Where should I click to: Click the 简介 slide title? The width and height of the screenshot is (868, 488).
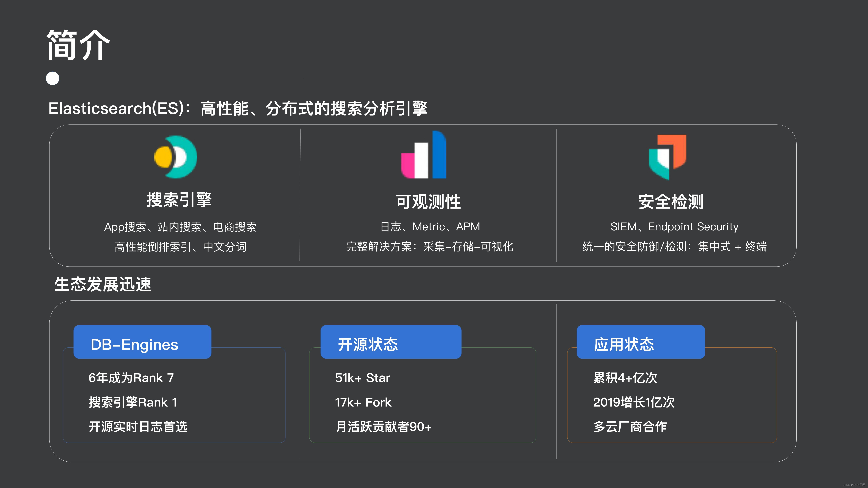(x=78, y=45)
